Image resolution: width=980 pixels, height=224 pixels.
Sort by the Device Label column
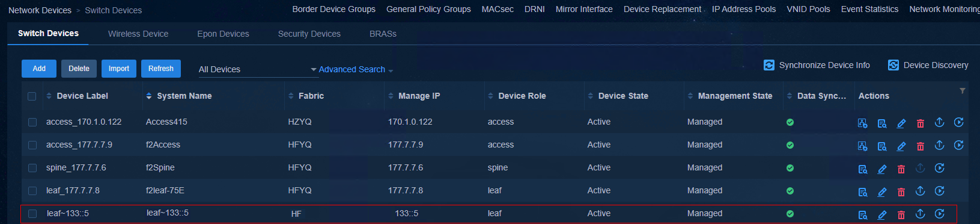pyautogui.click(x=82, y=96)
